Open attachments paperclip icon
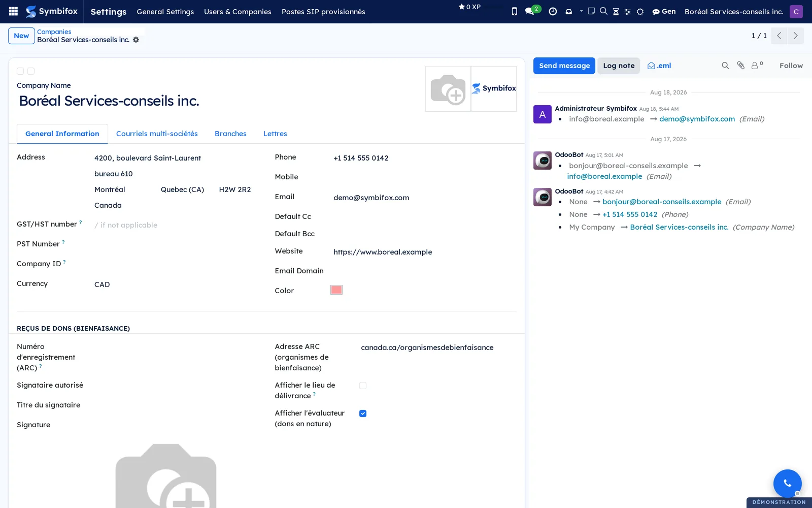The width and height of the screenshot is (812, 508). click(x=741, y=66)
